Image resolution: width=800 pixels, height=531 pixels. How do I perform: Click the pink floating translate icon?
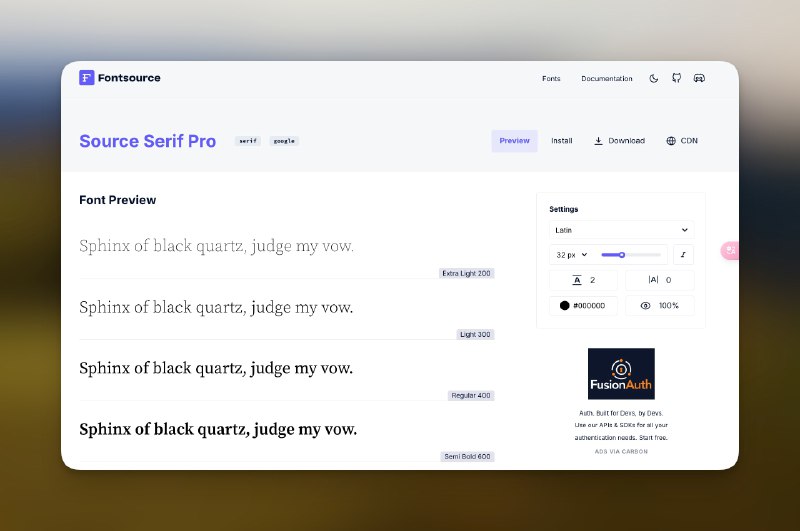point(730,250)
